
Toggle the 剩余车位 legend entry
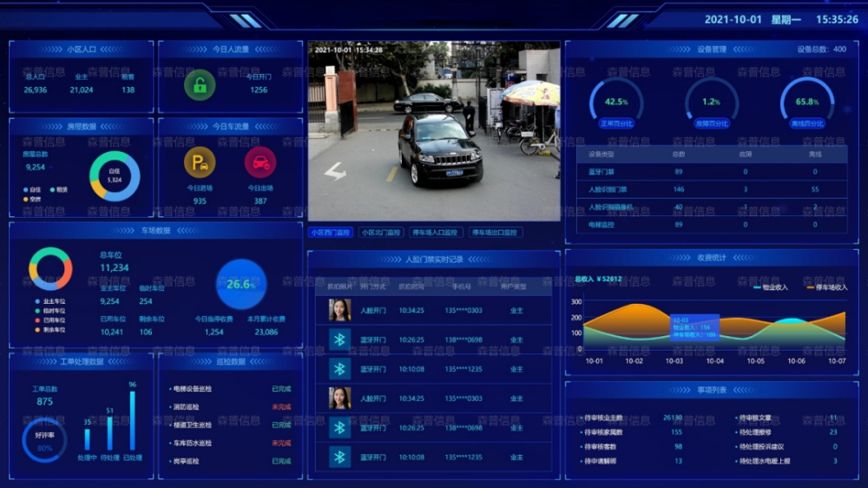coord(50,330)
